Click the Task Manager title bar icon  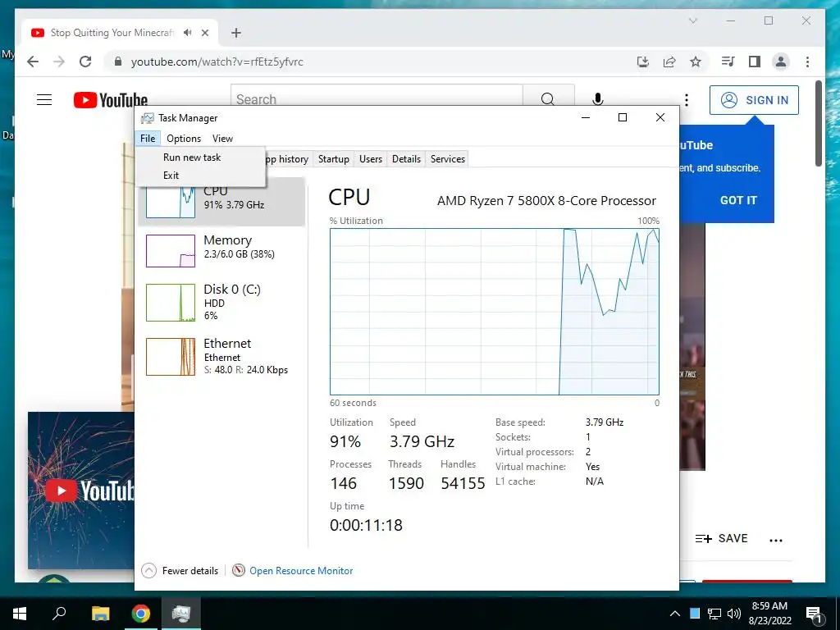coord(148,118)
